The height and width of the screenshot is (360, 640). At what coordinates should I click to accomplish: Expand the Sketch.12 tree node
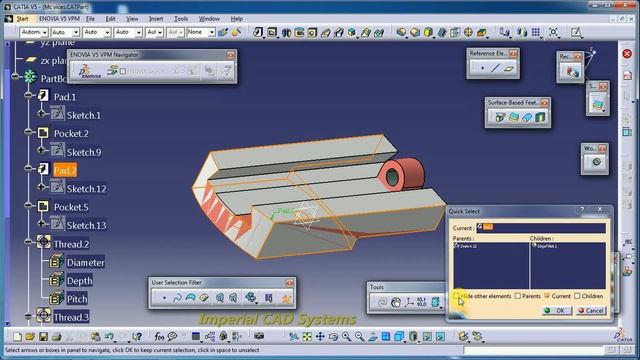pyautogui.click(x=41, y=187)
